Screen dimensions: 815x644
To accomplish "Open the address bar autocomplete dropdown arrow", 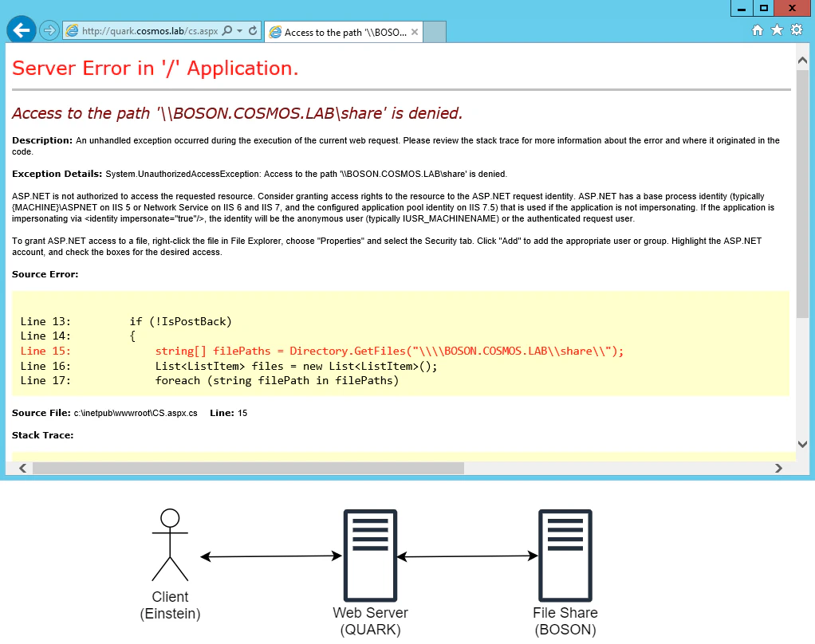I will click(239, 30).
